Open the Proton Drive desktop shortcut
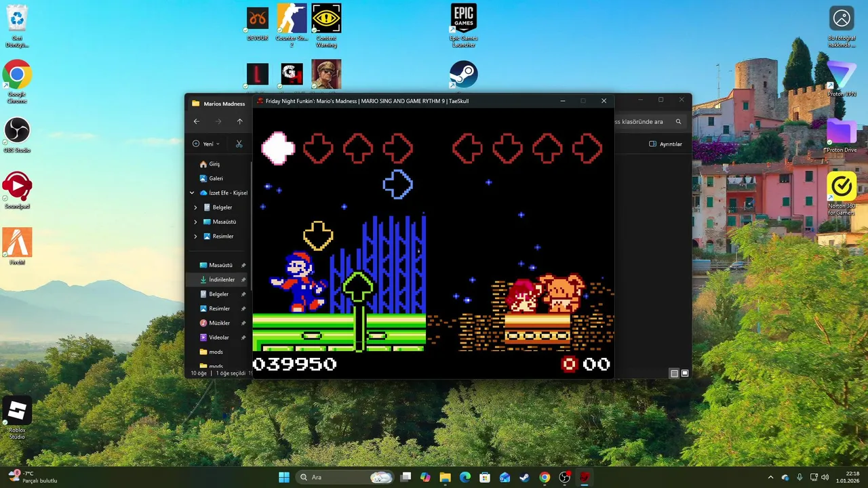Image resolution: width=868 pixels, height=488 pixels. pyautogui.click(x=842, y=134)
